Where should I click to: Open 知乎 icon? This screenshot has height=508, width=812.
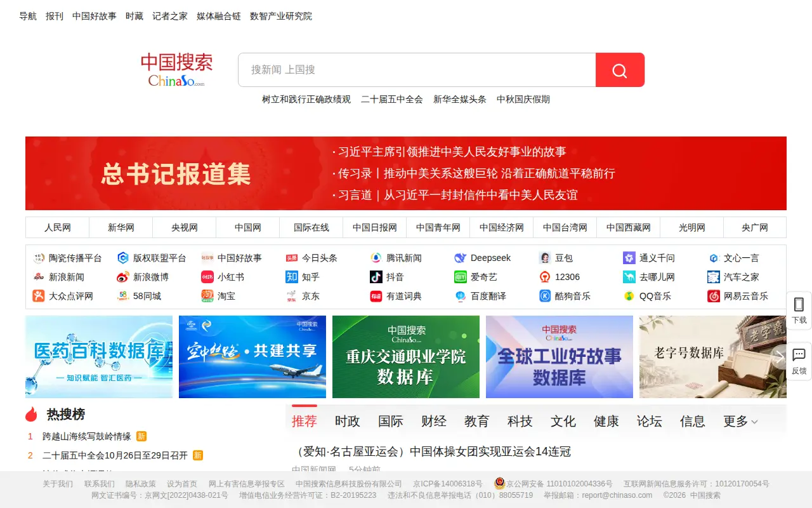[x=292, y=277]
